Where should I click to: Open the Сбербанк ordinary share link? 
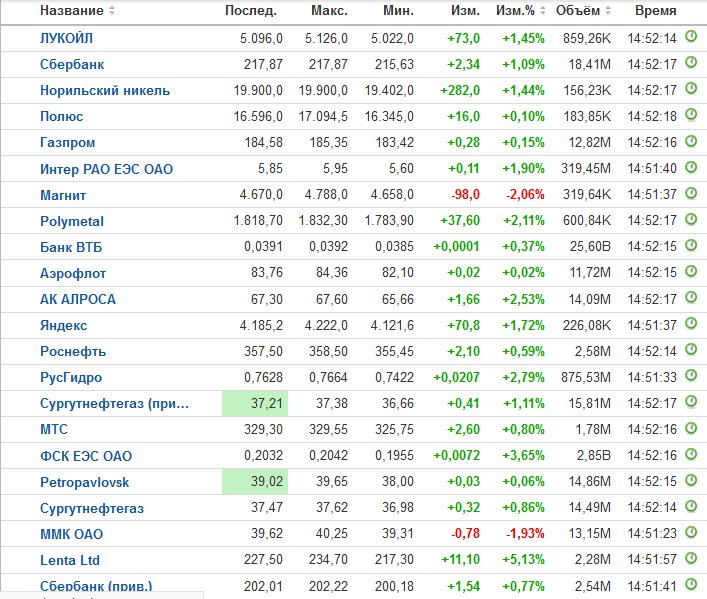tap(72, 65)
